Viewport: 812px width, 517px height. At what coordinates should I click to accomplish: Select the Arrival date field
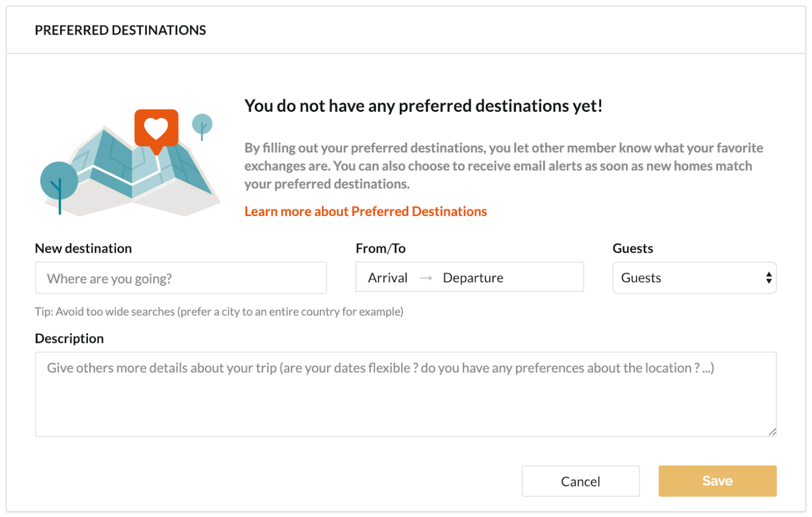coord(387,278)
